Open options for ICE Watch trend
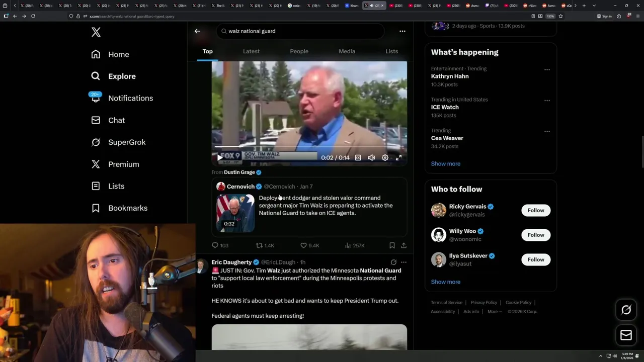The width and height of the screenshot is (644, 362). pyautogui.click(x=547, y=101)
